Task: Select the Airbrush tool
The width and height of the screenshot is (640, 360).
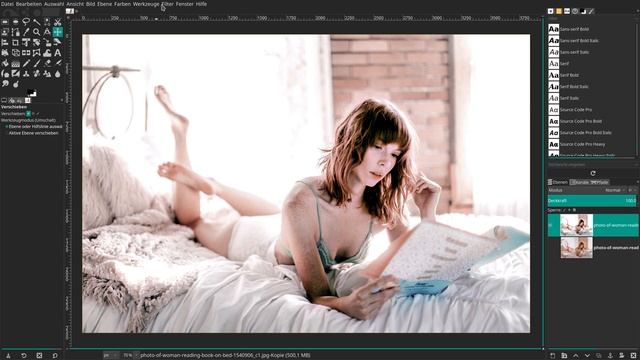Action: click(58, 63)
